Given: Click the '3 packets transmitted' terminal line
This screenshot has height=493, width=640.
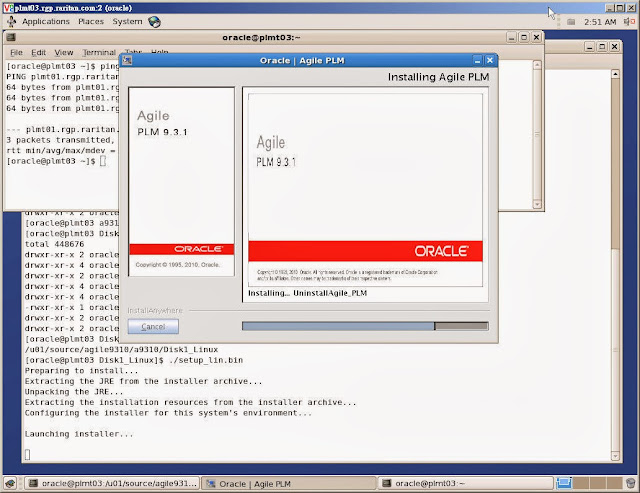Looking at the screenshot, I should point(61,140).
